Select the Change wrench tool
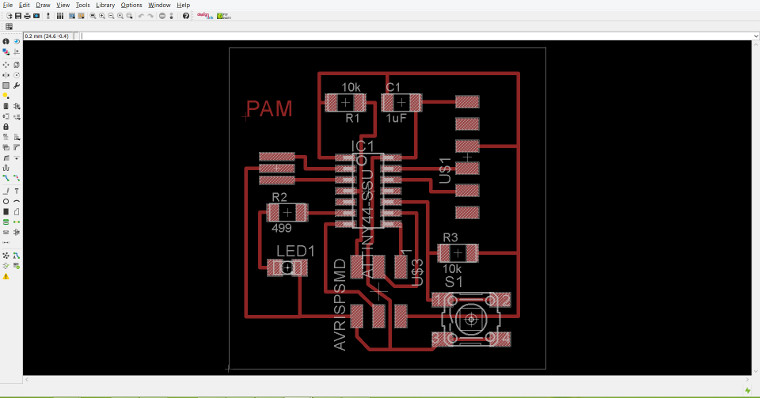Image resolution: width=760 pixels, height=398 pixels. click(16, 86)
